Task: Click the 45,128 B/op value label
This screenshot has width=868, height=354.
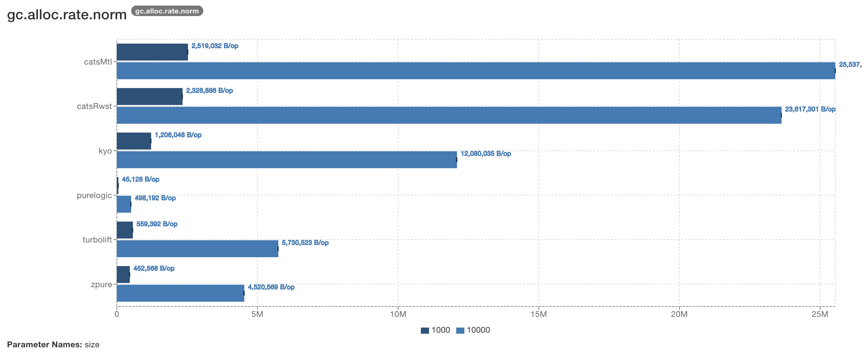Action: [140, 180]
